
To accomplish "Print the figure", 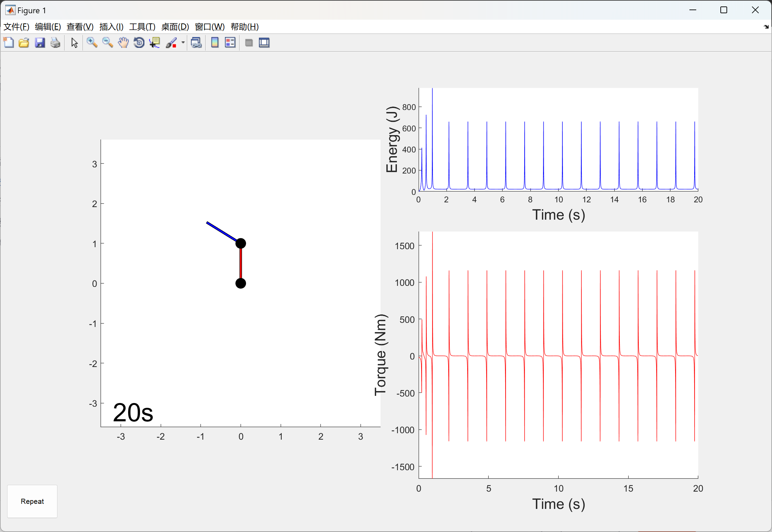I will pos(55,43).
